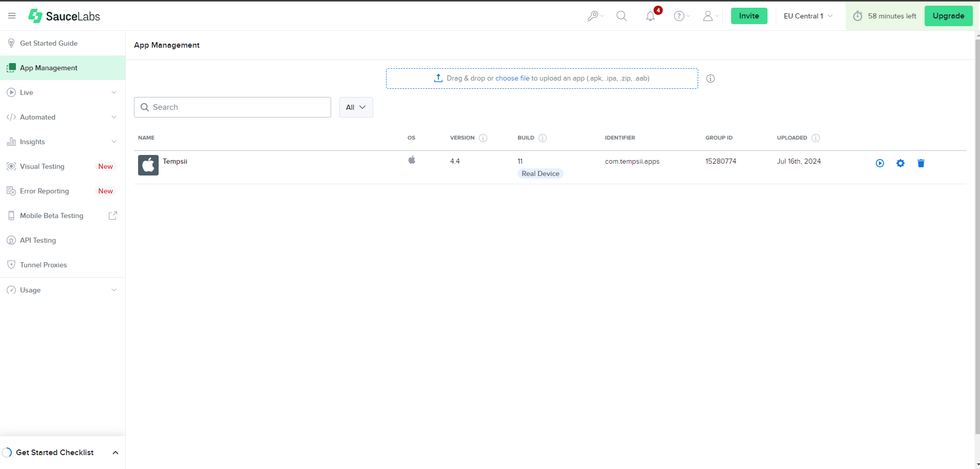Click the Tunnel Proxies shield icon
Viewport: 980px width, 469px height.
(11, 265)
